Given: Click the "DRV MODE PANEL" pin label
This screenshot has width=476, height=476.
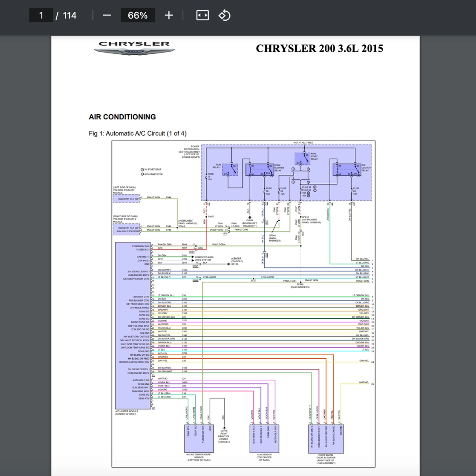Looking at the screenshot, I should click(x=140, y=308).
